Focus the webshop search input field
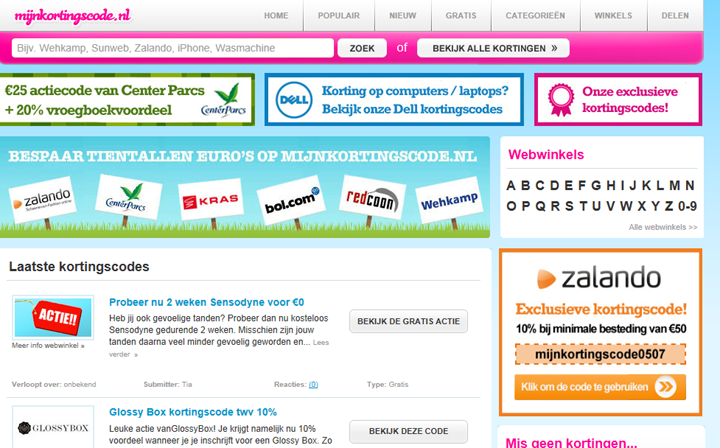Image resolution: width=720 pixels, height=448 pixels. click(173, 48)
